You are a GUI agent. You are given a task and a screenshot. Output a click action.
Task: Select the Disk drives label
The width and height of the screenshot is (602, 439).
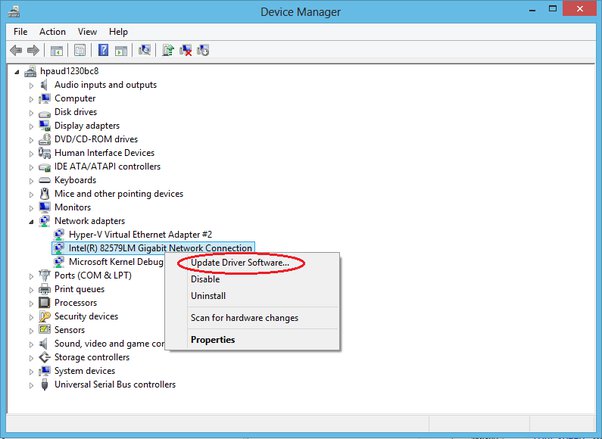tap(76, 112)
